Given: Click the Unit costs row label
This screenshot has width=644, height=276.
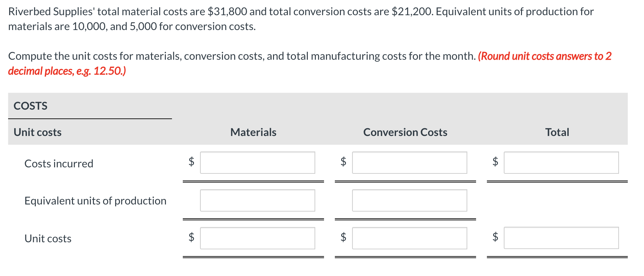Looking at the screenshot, I should pos(48,239).
